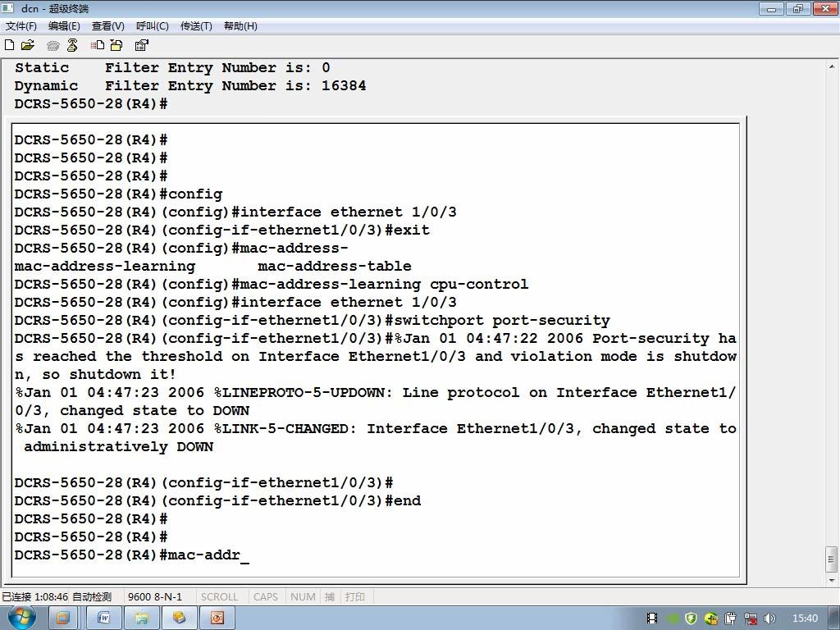Click the 9600 8-N-1 status entry
This screenshot has width=840, height=630.
coord(155,597)
